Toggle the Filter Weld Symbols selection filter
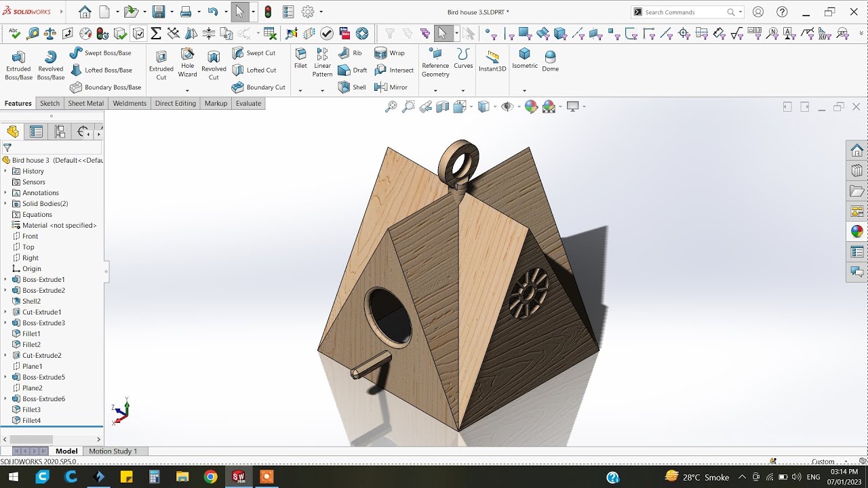868x488 pixels. (x=808, y=33)
